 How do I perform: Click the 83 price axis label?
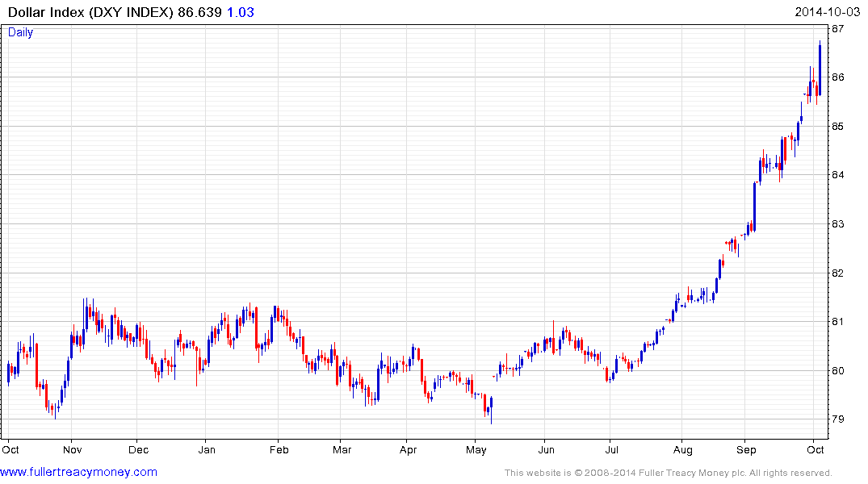(x=837, y=224)
